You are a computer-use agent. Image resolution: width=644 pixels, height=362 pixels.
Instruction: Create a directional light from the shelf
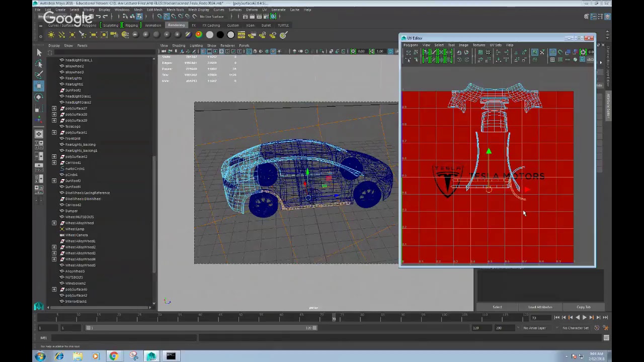point(61,35)
